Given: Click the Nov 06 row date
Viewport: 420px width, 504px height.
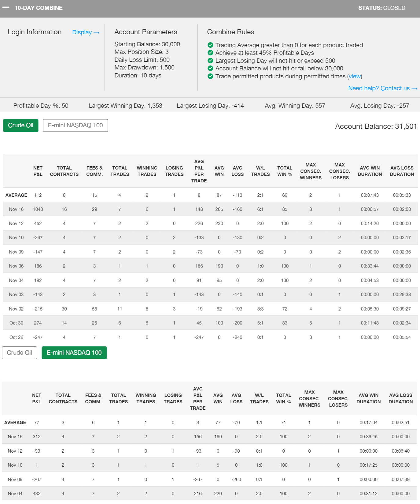Looking at the screenshot, I should click(16, 266).
